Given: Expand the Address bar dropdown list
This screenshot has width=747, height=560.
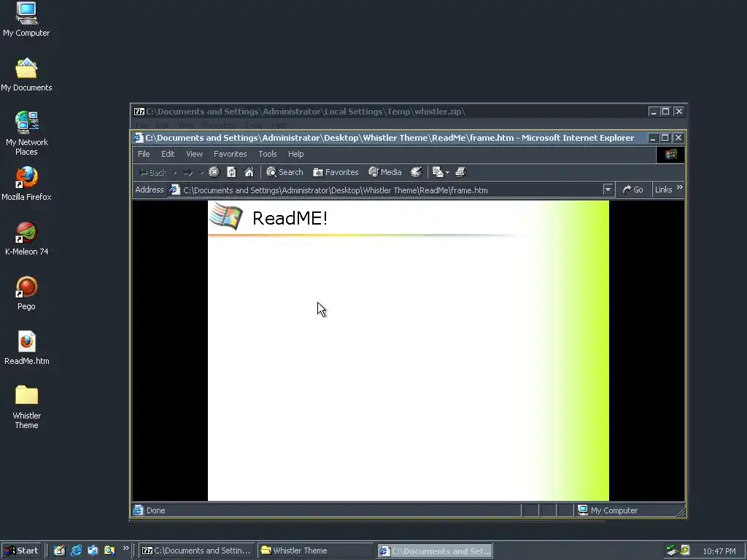Looking at the screenshot, I should coord(608,190).
